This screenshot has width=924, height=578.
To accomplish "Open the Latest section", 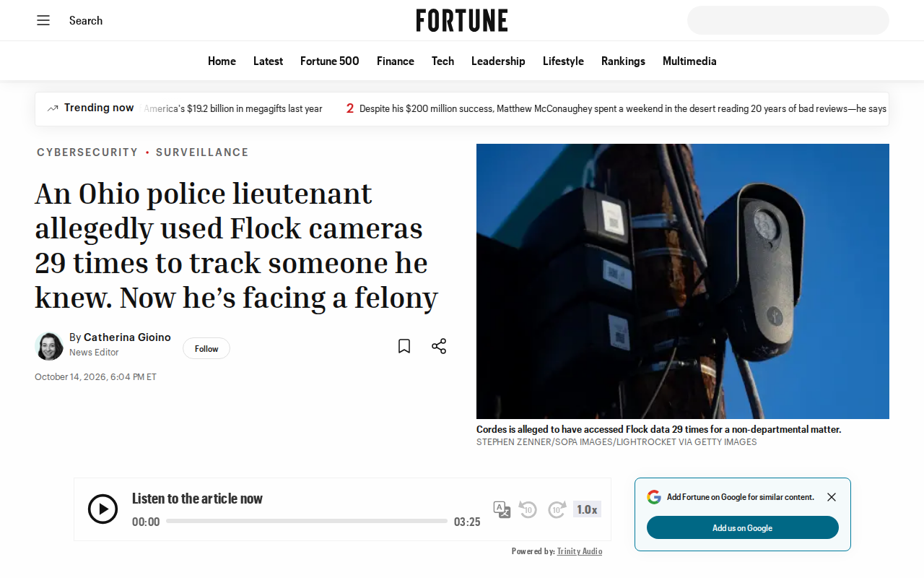I will click(x=268, y=61).
